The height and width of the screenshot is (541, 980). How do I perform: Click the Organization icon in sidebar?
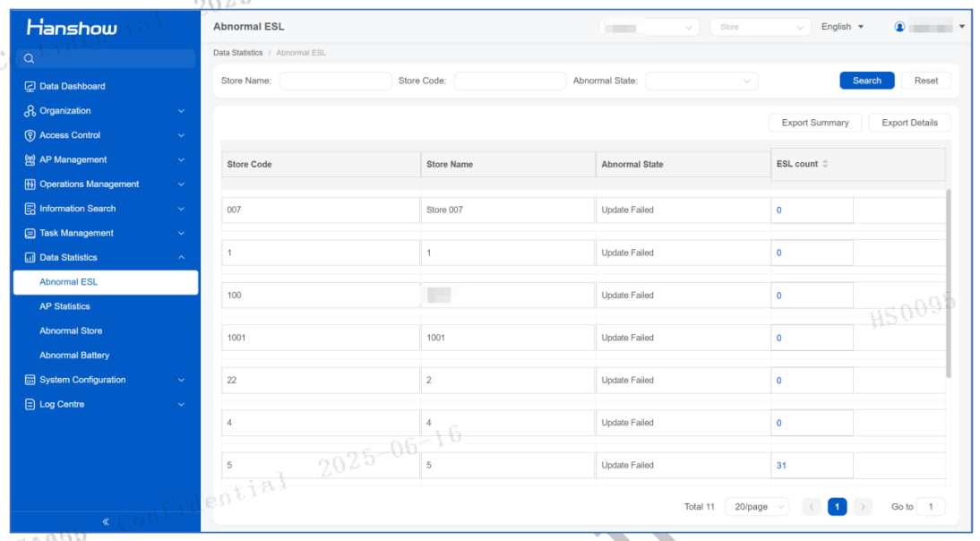30,110
